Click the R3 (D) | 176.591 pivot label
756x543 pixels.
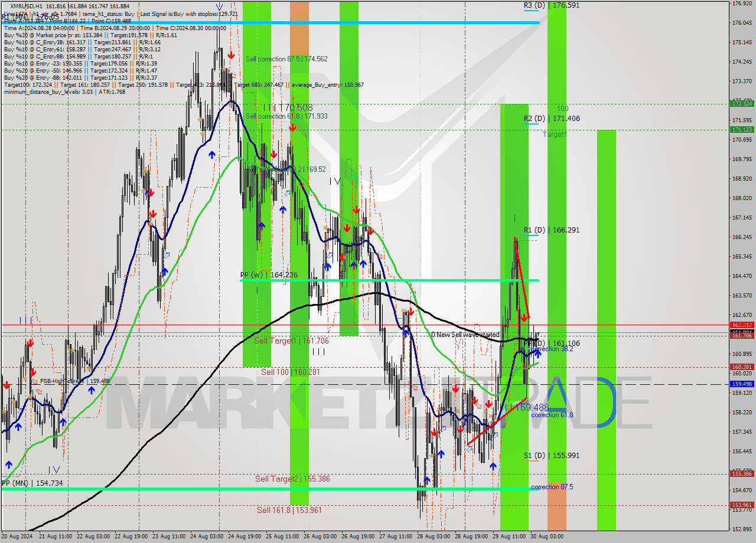552,5
